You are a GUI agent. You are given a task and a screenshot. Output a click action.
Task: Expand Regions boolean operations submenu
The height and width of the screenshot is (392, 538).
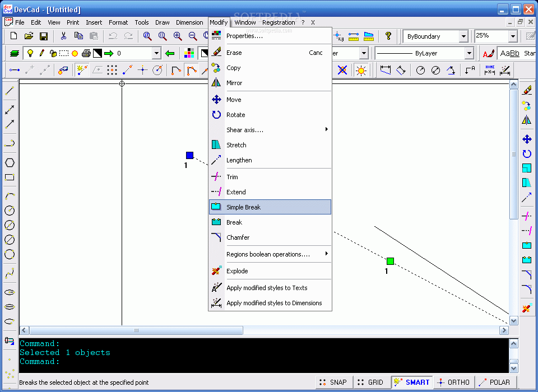pos(270,254)
